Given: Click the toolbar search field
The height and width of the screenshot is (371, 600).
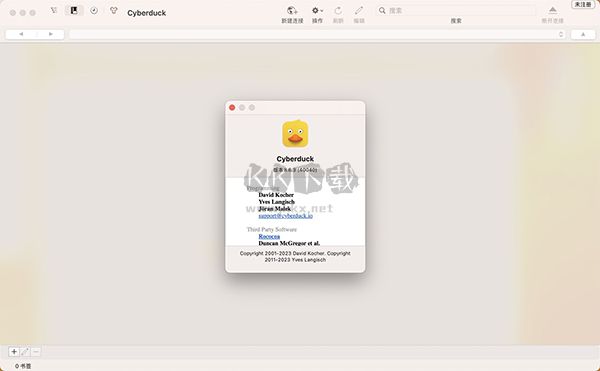Looking at the screenshot, I should tap(455, 11).
